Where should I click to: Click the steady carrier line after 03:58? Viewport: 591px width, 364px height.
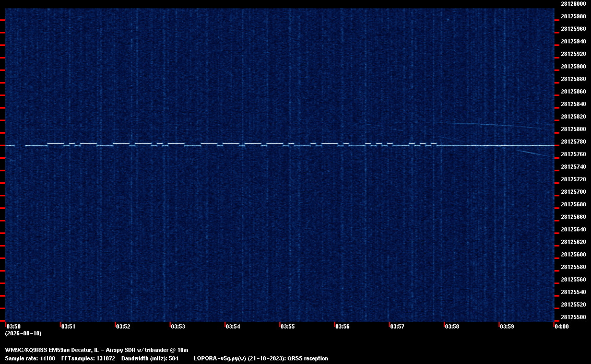[495, 146]
